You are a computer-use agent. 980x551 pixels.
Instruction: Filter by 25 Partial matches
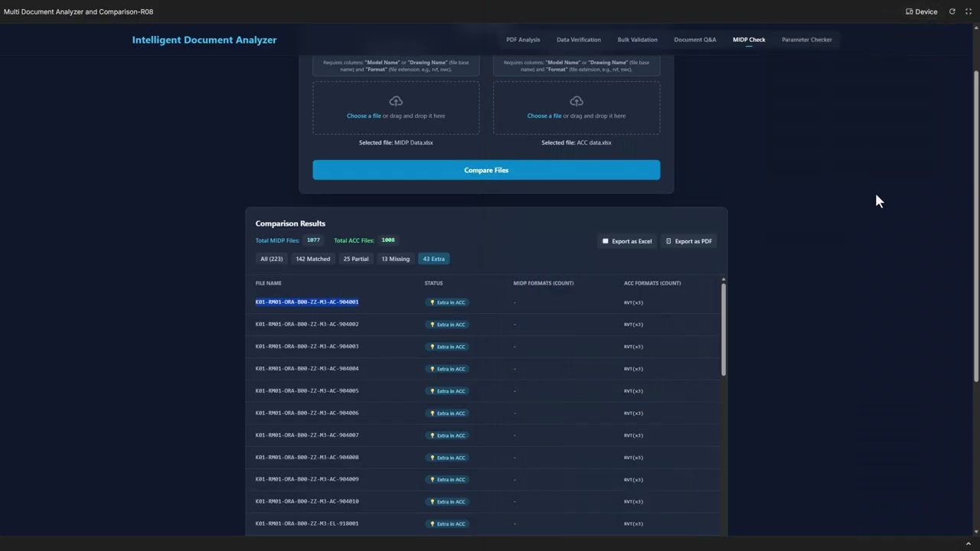(x=356, y=259)
